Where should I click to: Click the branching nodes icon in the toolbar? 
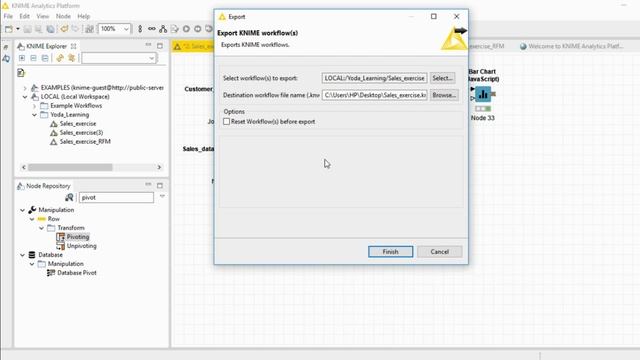pyautogui.click(x=163, y=29)
